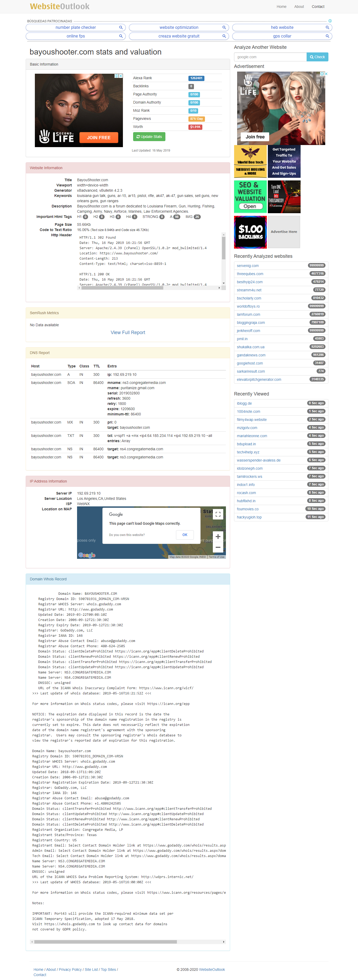Open footer Privacy Policy link

(70, 970)
